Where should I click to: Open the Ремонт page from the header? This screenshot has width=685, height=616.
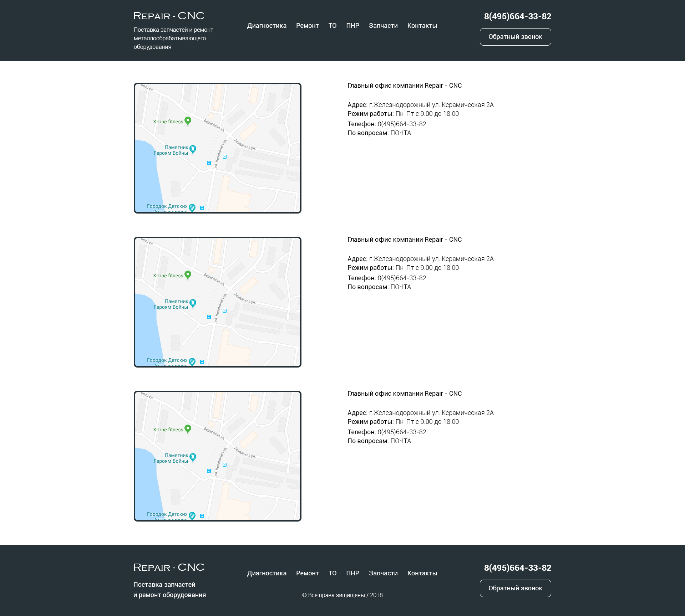click(x=307, y=26)
